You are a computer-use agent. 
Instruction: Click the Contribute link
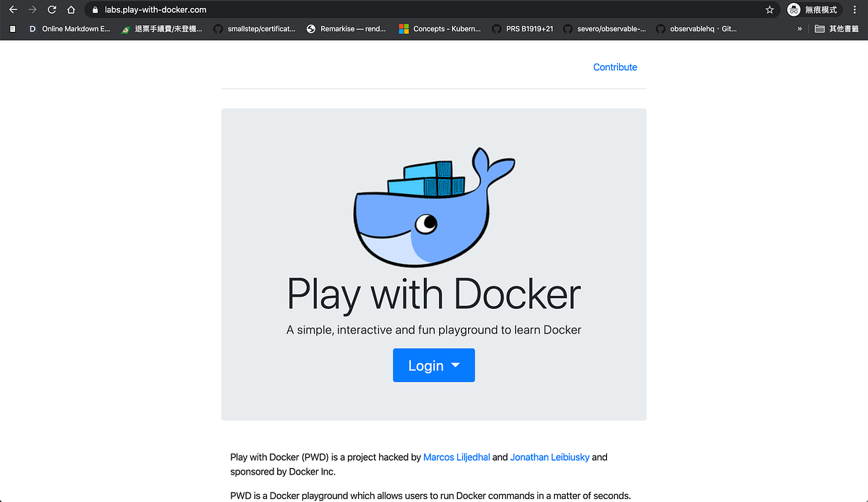click(615, 67)
